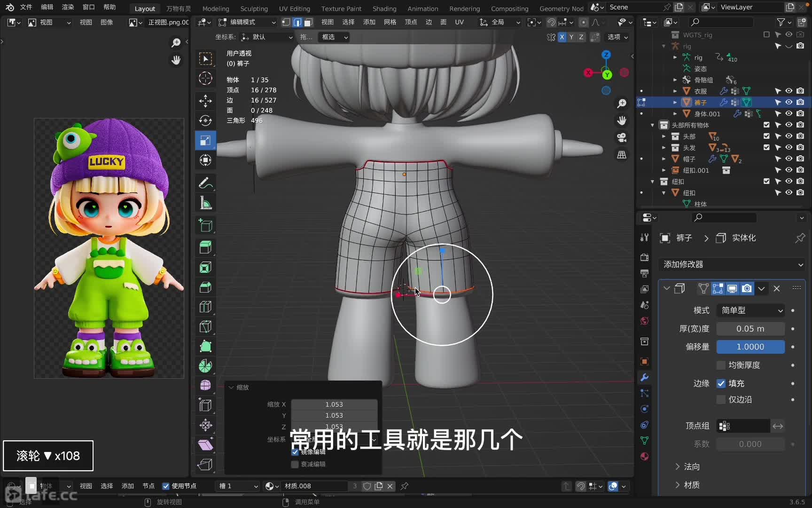The width and height of the screenshot is (812, 508).
Task: Open the 默认 orientation dropdown
Action: [266, 37]
